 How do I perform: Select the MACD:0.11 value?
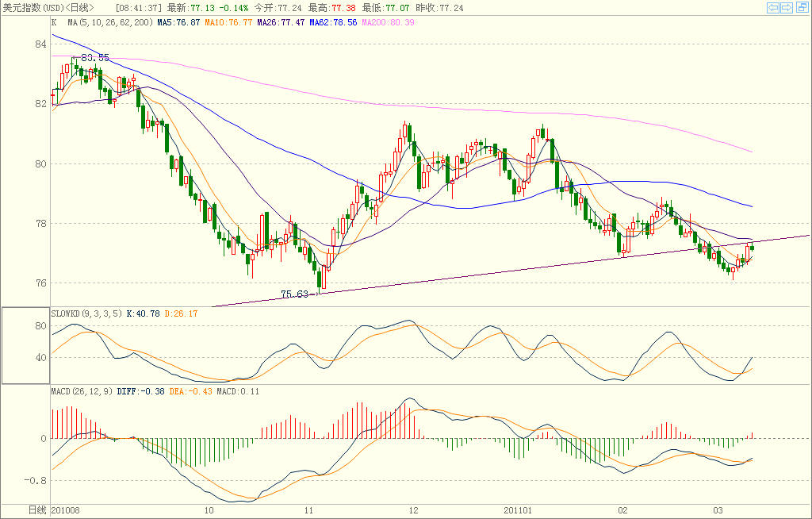pyautogui.click(x=238, y=391)
